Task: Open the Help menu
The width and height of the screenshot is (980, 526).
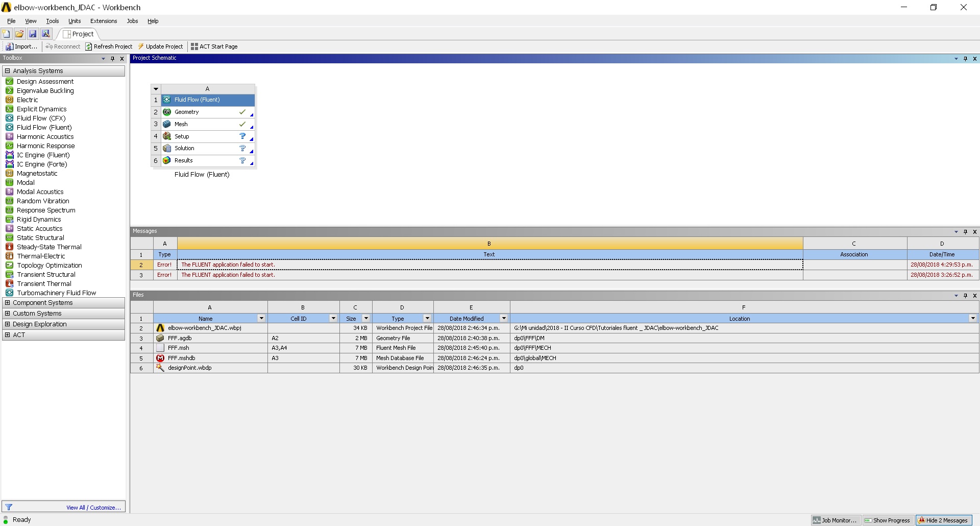Action: coord(153,21)
